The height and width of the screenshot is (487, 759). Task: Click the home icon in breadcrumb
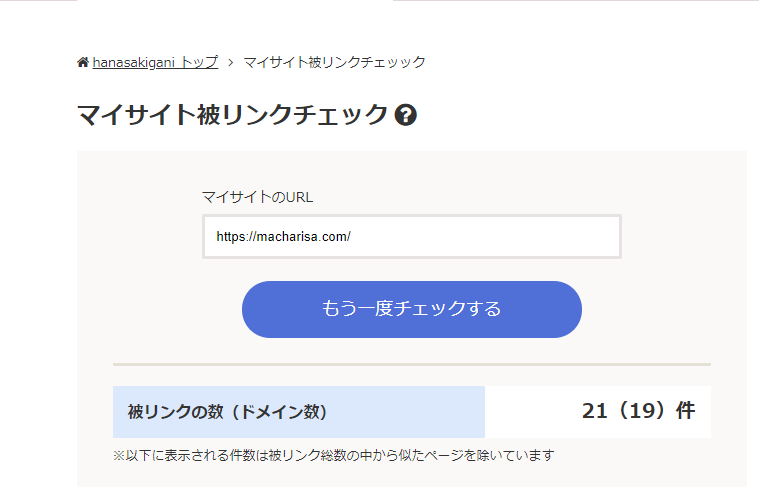click(x=83, y=62)
